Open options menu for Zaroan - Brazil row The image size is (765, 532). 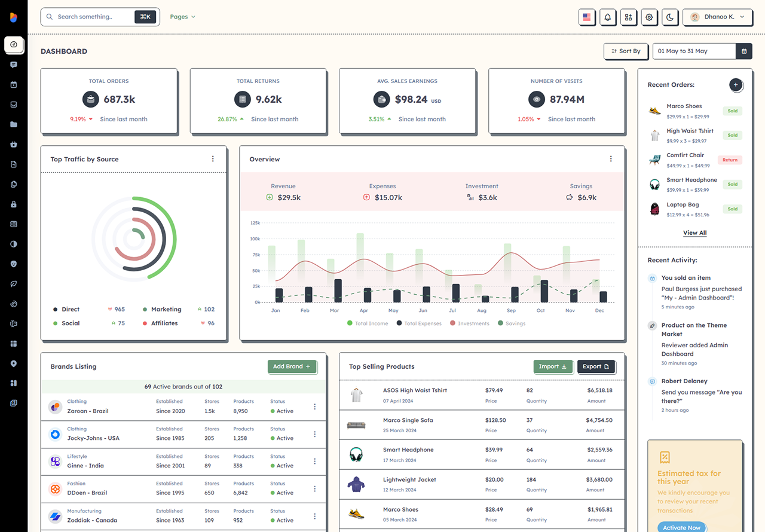(x=315, y=406)
